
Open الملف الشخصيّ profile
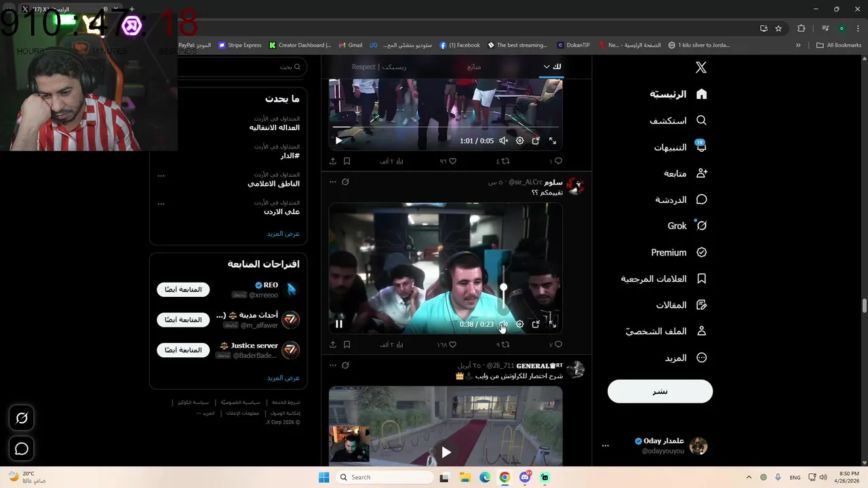point(666,331)
